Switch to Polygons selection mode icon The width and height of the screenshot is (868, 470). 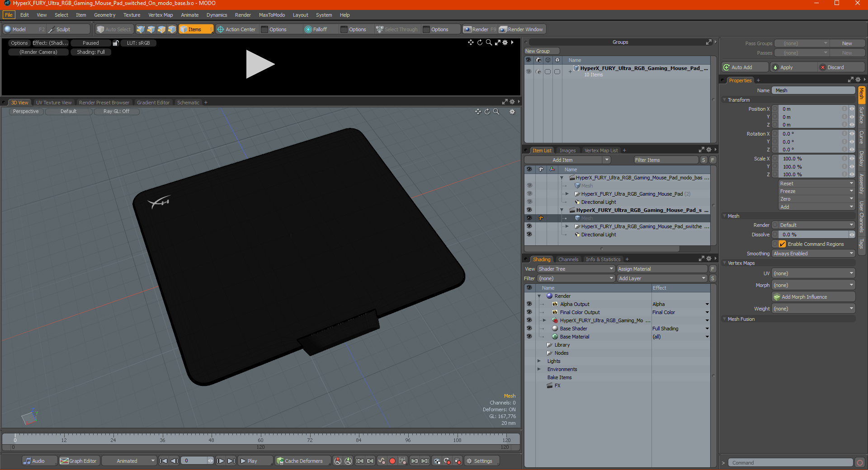pyautogui.click(x=161, y=29)
